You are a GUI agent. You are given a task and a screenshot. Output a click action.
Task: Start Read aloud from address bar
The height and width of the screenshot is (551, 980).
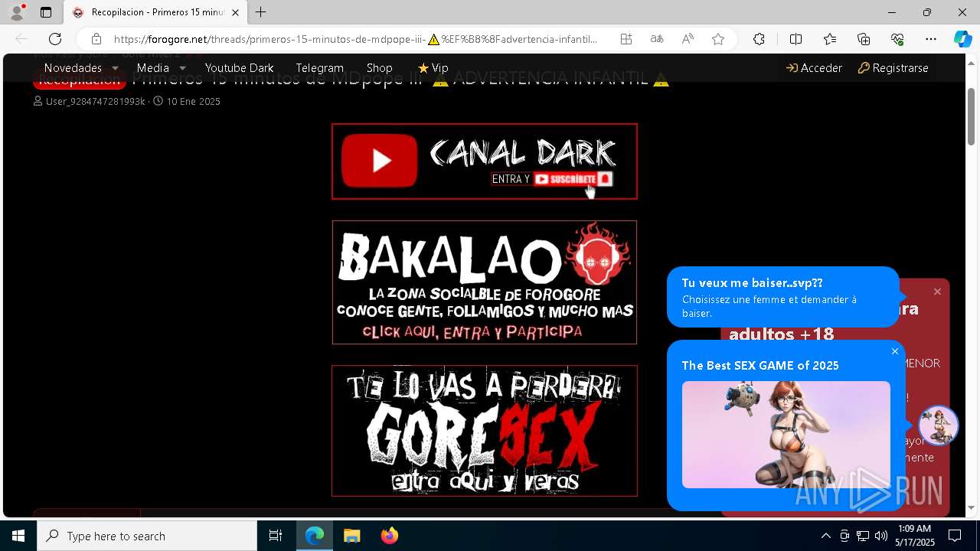[x=688, y=39]
